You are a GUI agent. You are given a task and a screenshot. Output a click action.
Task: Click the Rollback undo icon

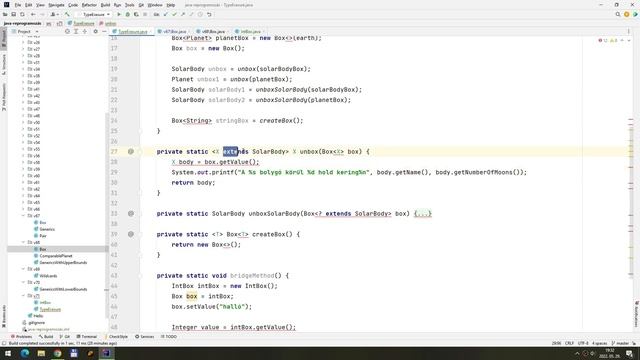(209, 14)
